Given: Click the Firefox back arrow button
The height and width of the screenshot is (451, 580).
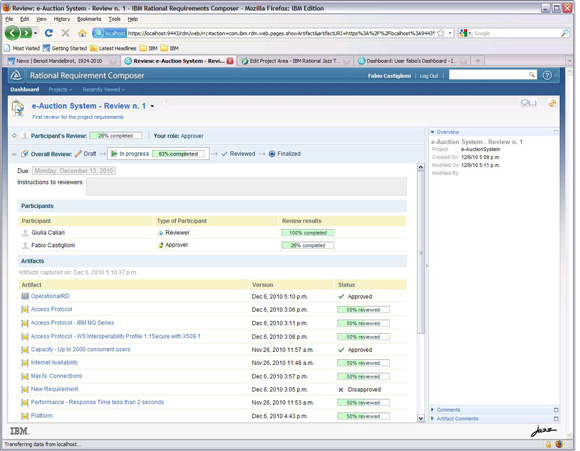Looking at the screenshot, I should click(x=12, y=33).
